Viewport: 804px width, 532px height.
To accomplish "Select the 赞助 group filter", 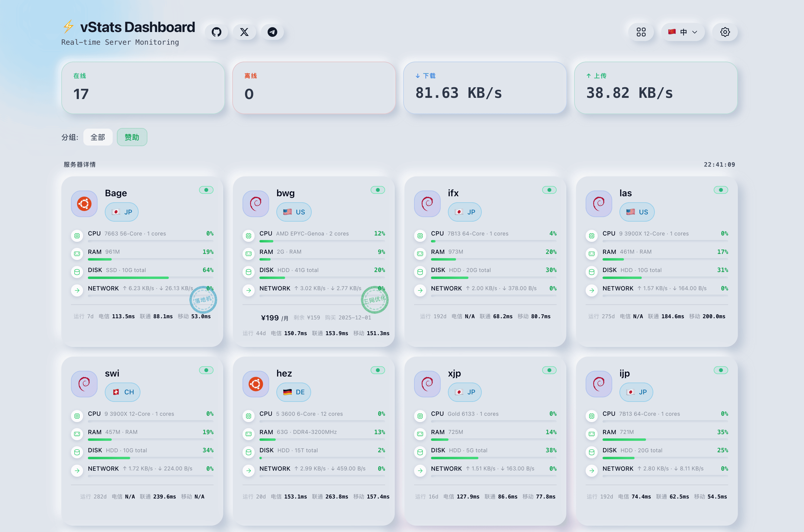I will (132, 137).
